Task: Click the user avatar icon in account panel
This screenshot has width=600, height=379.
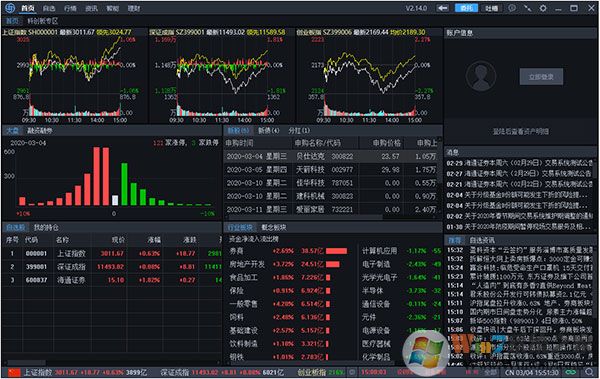Action: (x=481, y=76)
